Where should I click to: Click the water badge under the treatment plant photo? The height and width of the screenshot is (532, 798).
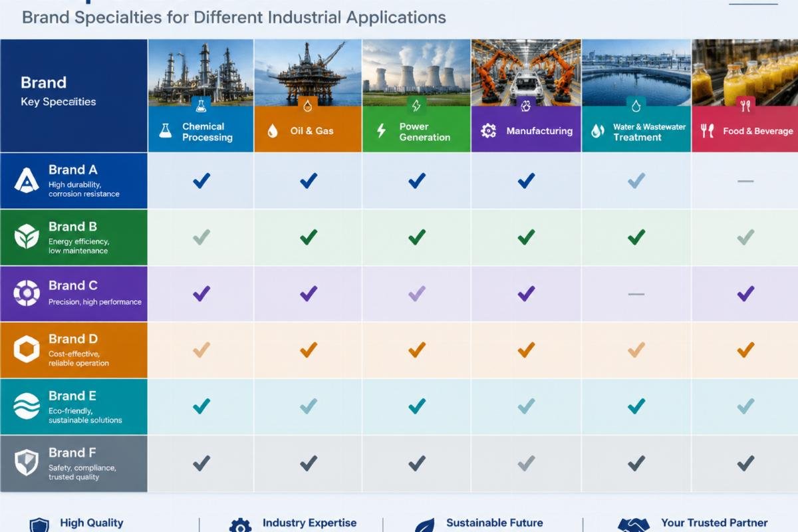point(636,105)
